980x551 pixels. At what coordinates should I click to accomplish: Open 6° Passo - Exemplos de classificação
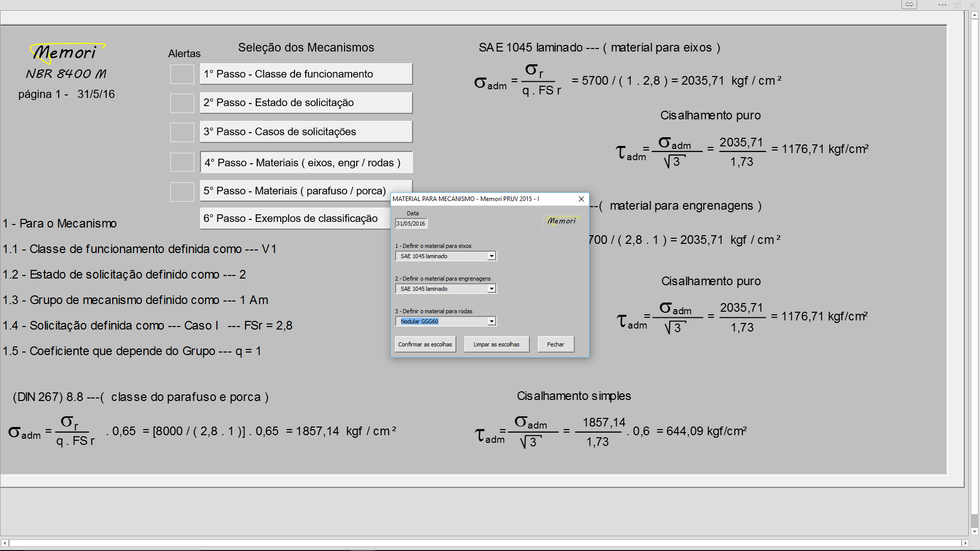295,218
